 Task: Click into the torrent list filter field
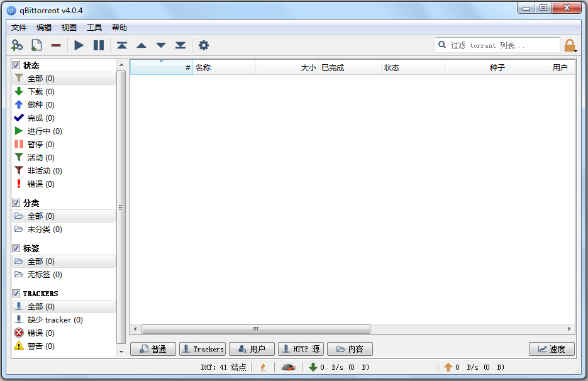[x=497, y=45]
